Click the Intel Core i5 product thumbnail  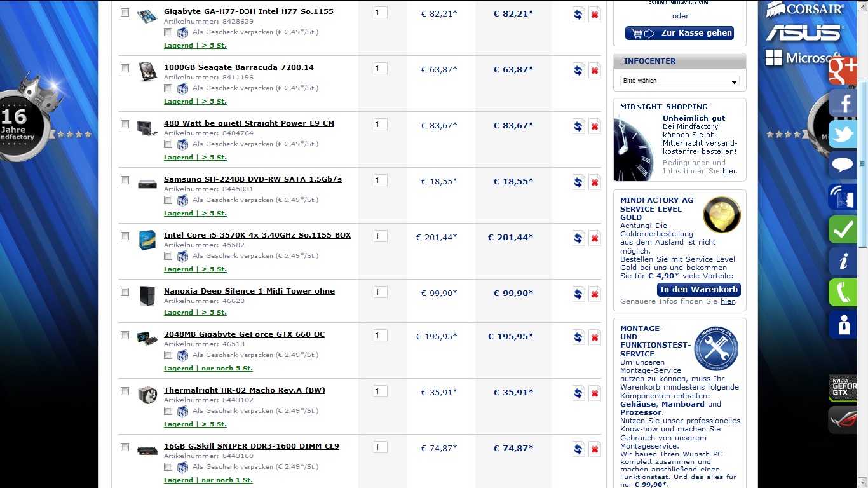click(147, 240)
